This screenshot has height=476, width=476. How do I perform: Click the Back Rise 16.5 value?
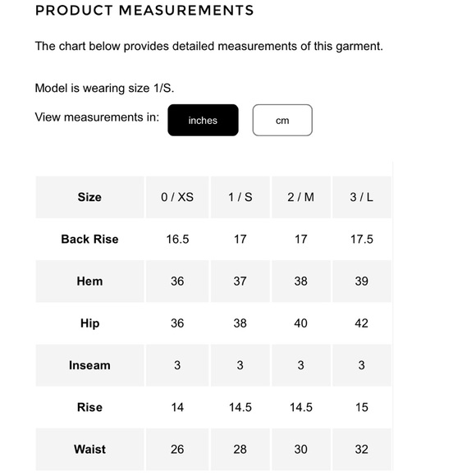[x=177, y=239]
